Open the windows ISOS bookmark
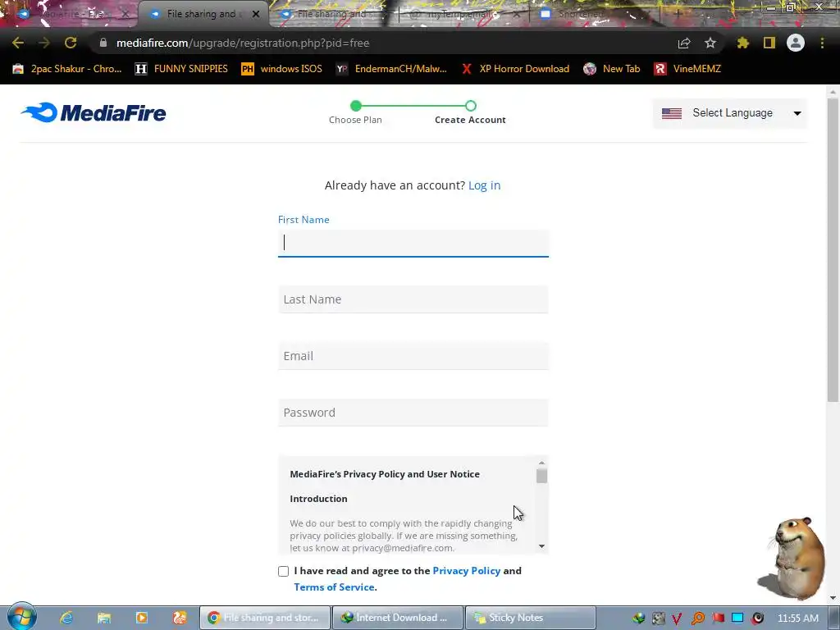This screenshot has width=840, height=630. 282,69
